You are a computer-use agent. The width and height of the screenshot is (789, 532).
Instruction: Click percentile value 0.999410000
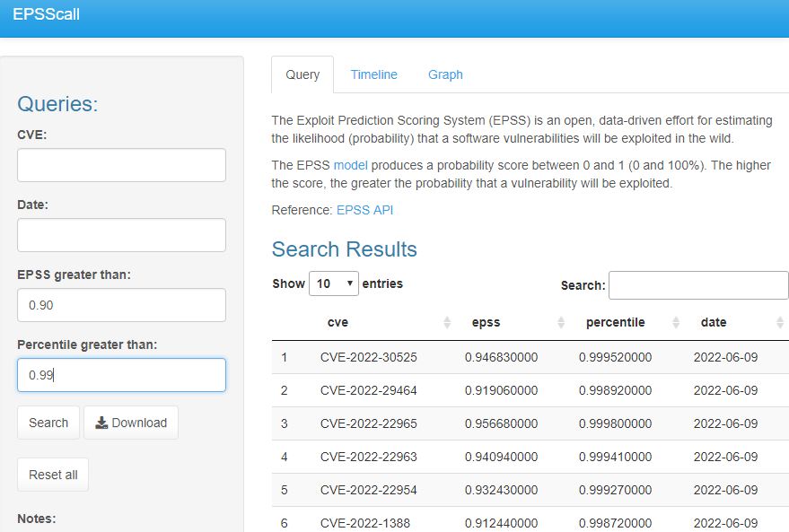click(615, 457)
